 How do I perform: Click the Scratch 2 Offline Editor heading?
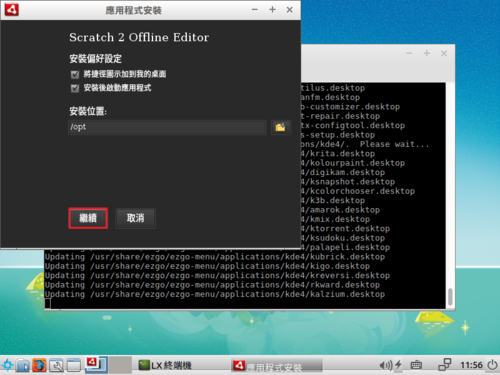(139, 37)
